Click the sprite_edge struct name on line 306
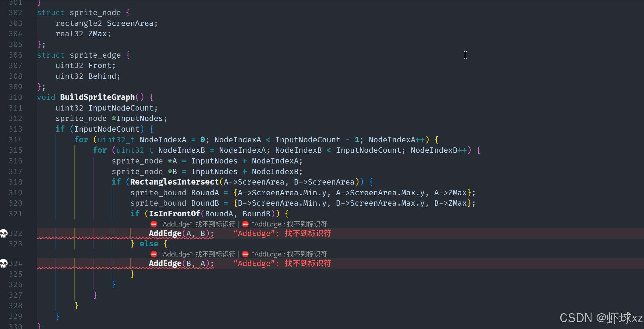The image size is (644, 329). pos(95,55)
